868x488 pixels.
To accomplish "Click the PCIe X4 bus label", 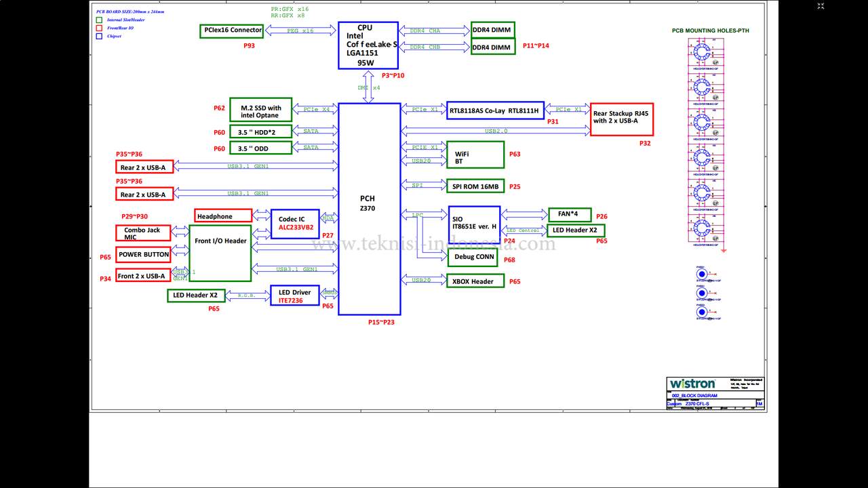I will coord(317,109).
